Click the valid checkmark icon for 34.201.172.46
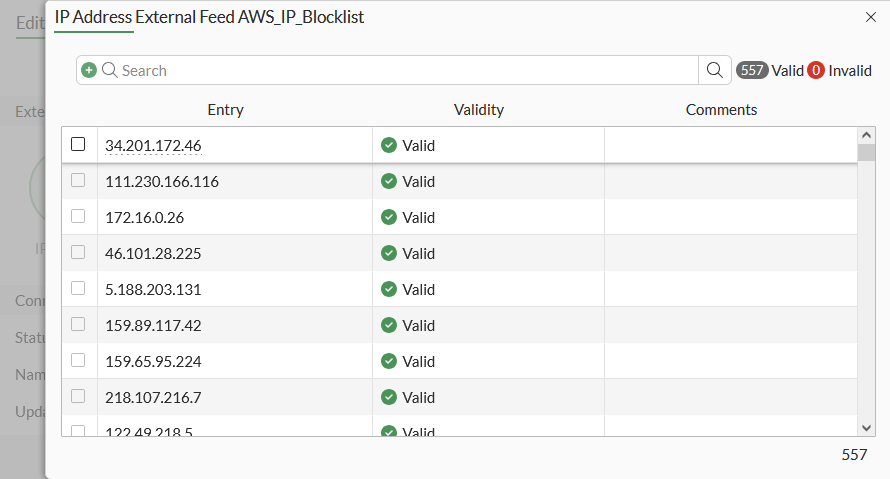 389,145
